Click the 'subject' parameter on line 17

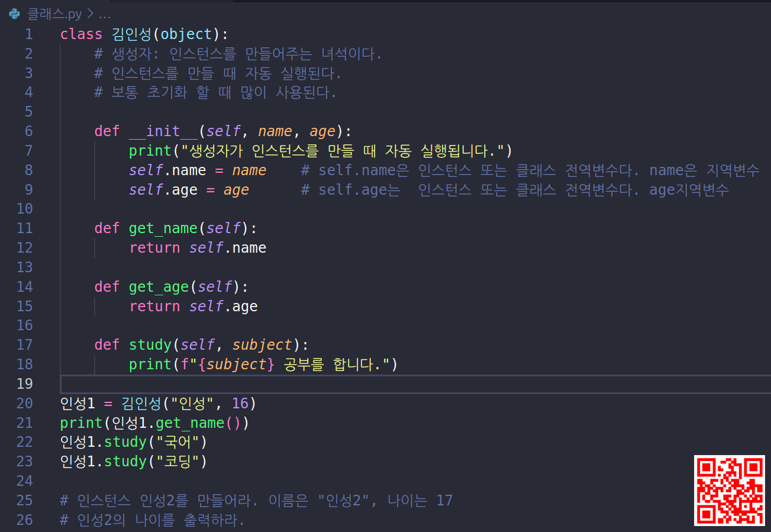(263, 345)
